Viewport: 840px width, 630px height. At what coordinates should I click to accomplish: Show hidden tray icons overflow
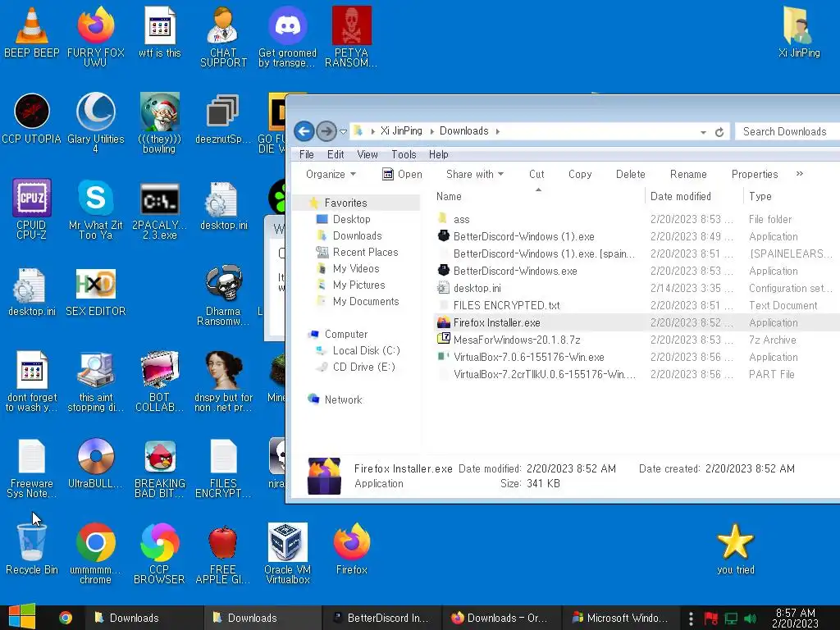point(691,619)
